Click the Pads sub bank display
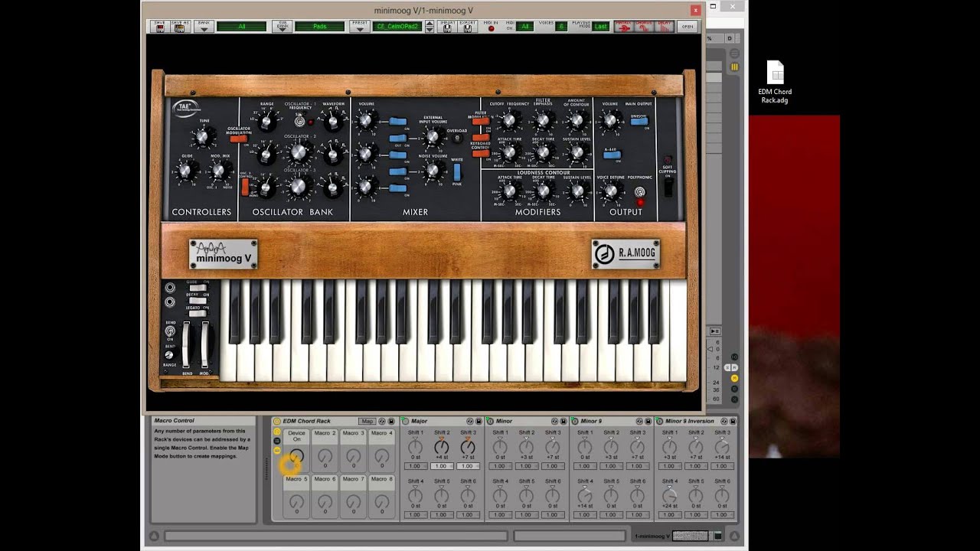The width and height of the screenshot is (980, 551). tap(320, 27)
